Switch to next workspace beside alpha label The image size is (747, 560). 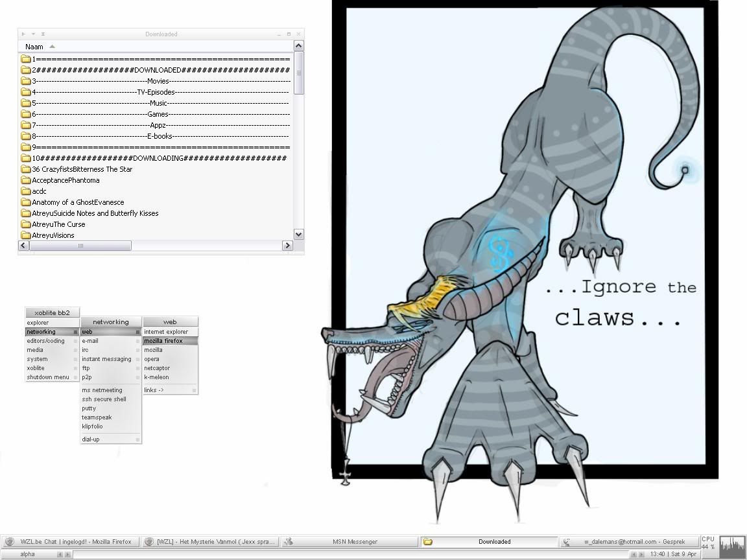[67, 554]
